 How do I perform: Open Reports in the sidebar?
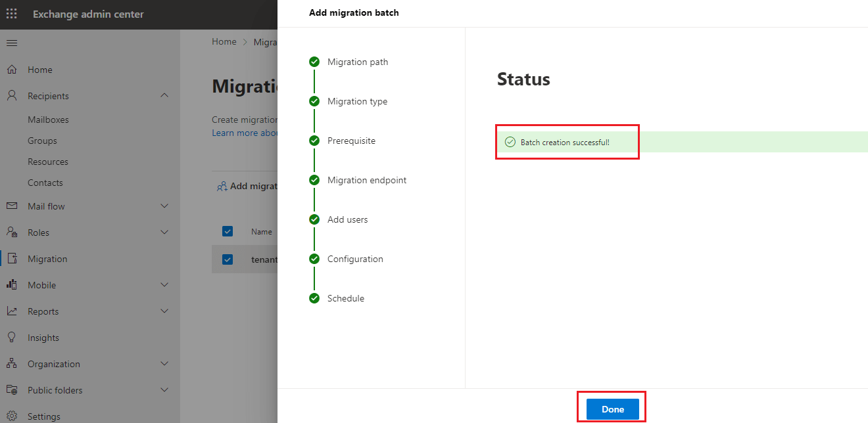click(43, 311)
